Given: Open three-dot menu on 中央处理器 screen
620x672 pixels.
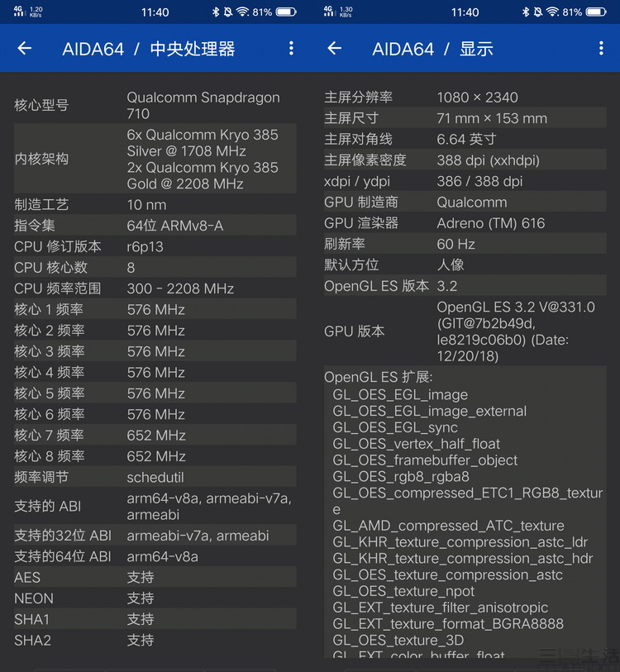Looking at the screenshot, I should [x=291, y=49].
